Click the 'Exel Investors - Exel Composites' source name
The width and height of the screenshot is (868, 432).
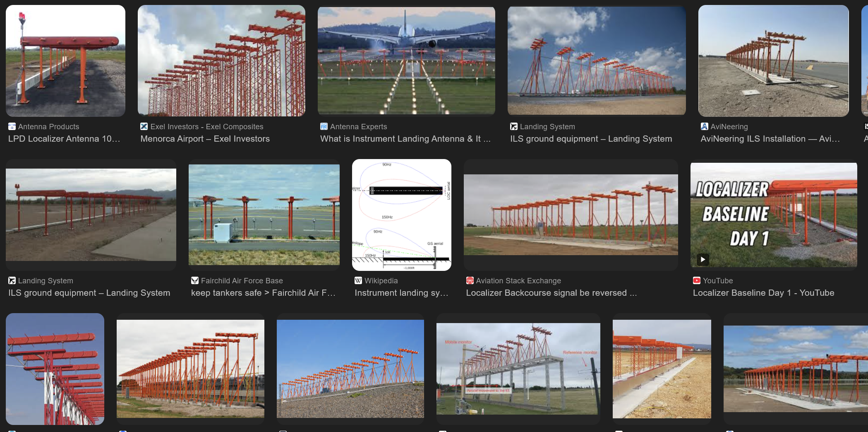coord(207,126)
